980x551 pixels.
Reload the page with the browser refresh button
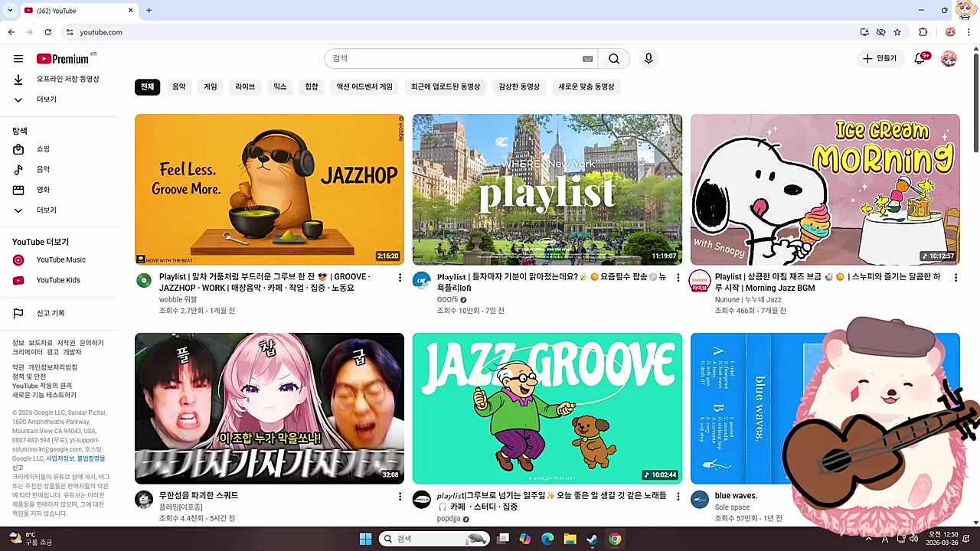click(48, 32)
